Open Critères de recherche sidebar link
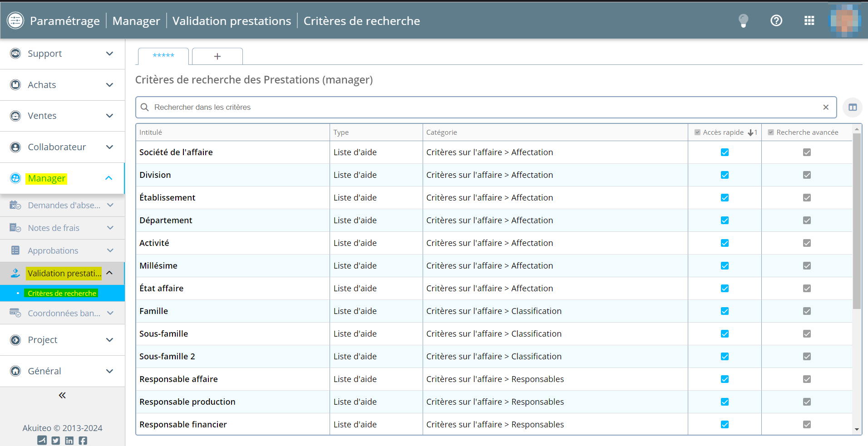This screenshot has height=446, width=868. pos(62,293)
